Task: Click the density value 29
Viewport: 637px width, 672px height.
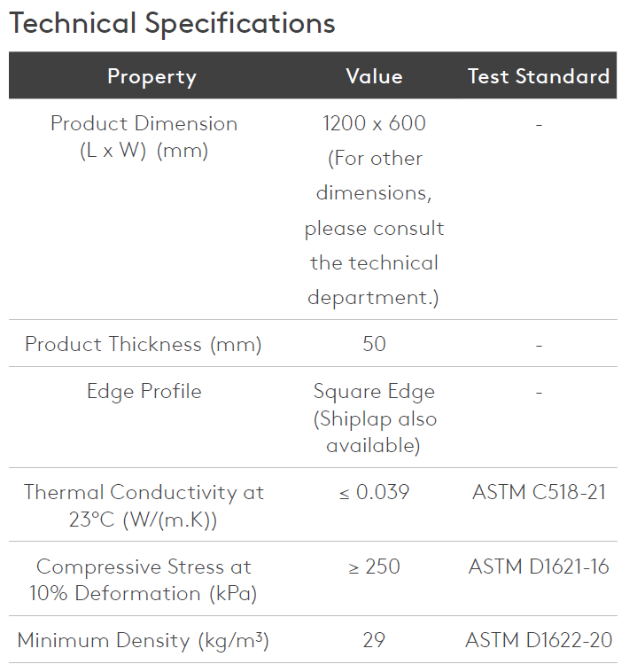Action: pyautogui.click(x=374, y=640)
